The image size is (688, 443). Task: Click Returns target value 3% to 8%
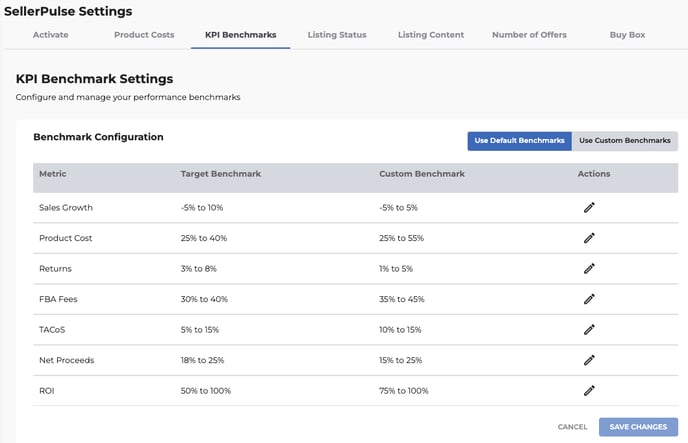pyautogui.click(x=199, y=268)
